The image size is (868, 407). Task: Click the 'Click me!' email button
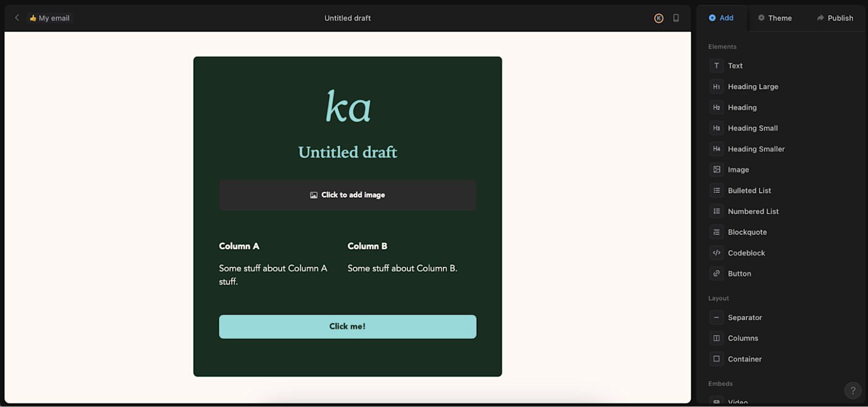pos(348,326)
